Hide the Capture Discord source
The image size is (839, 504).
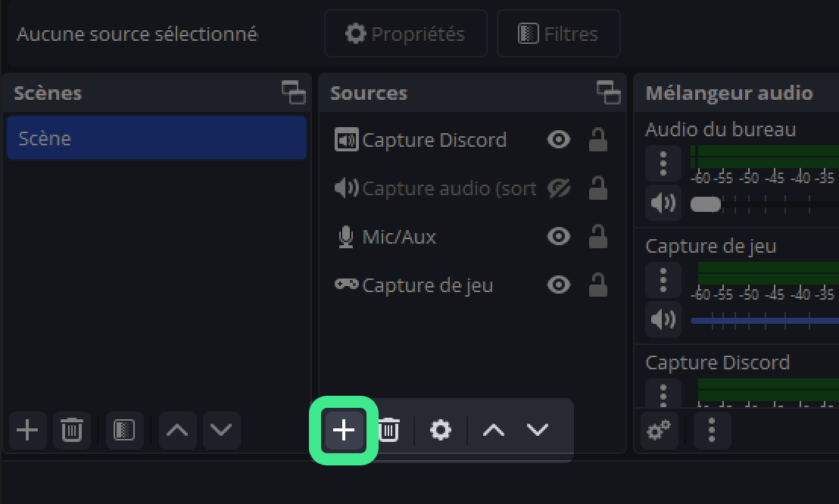559,140
